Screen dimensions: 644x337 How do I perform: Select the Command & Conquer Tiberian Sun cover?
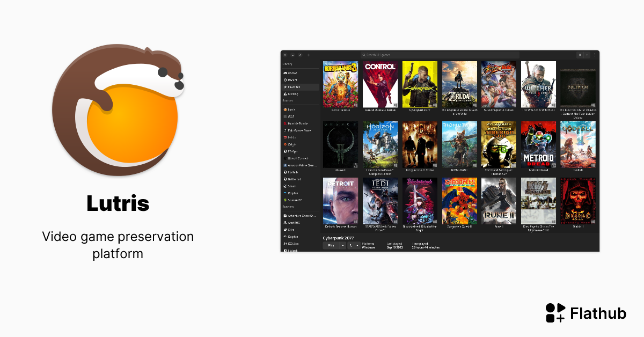pyautogui.click(x=499, y=144)
